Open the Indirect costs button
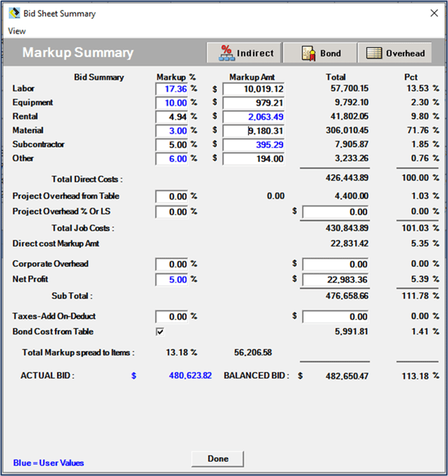 coord(245,53)
